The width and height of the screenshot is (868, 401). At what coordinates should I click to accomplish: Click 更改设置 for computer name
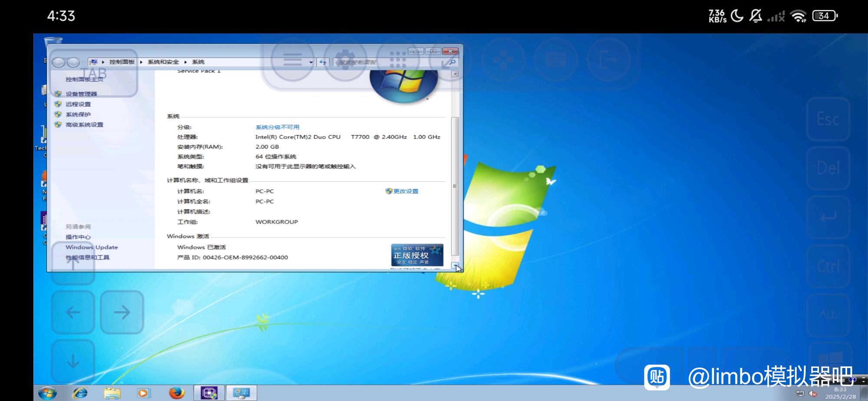tap(405, 191)
